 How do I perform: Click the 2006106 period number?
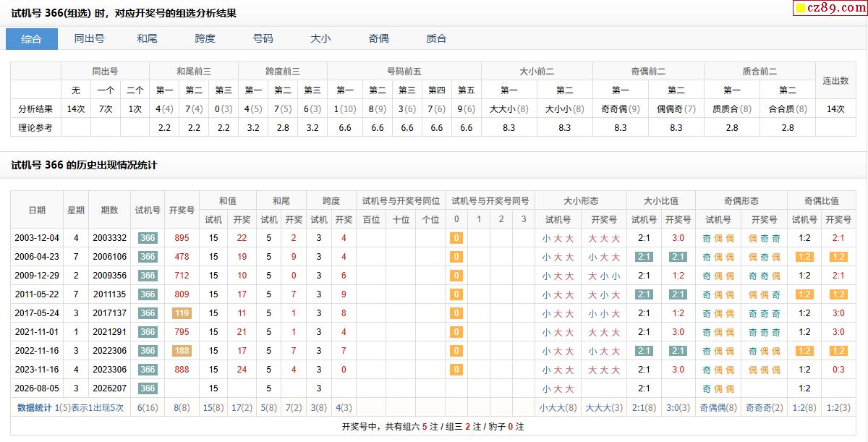pyautogui.click(x=109, y=257)
